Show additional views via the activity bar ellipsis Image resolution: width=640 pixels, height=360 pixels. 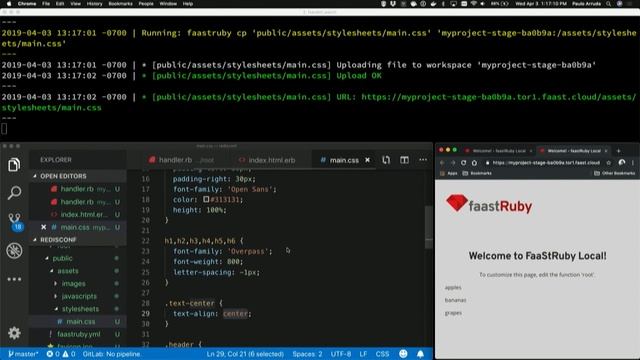point(14,279)
